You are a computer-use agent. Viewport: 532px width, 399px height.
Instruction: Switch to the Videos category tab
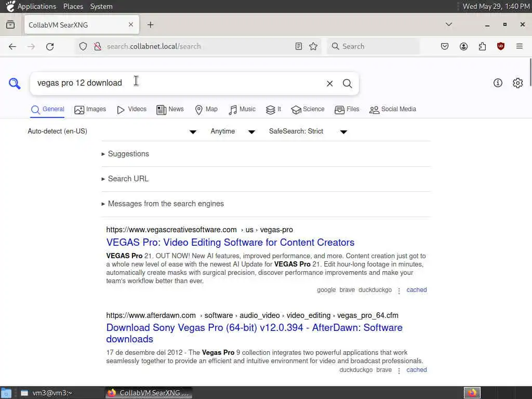131,109
